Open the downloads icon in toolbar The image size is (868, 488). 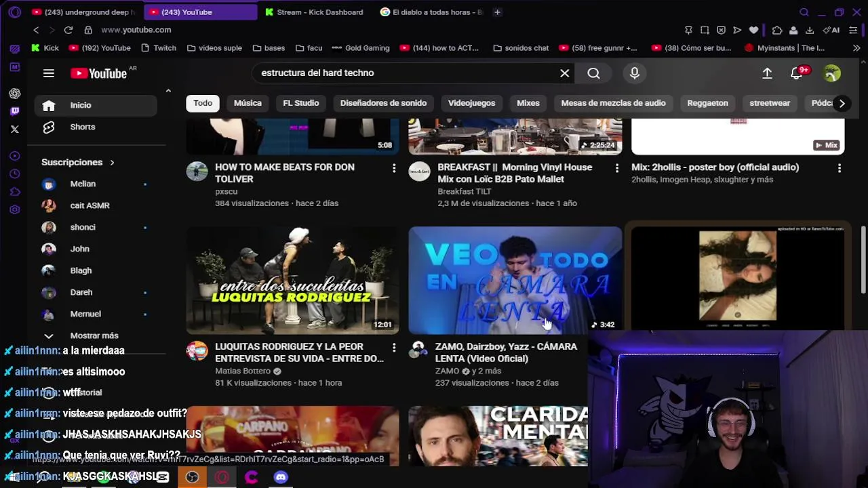pos(810,30)
